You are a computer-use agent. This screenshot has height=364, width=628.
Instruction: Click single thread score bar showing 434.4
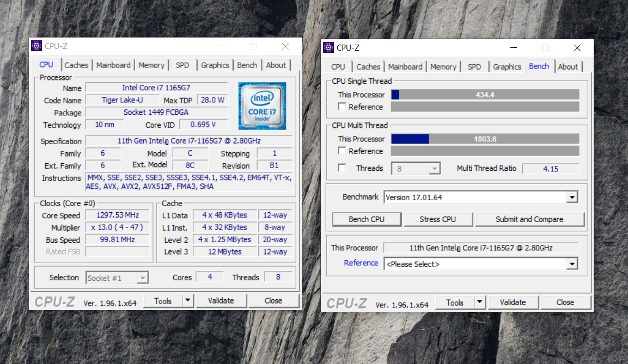[485, 95]
